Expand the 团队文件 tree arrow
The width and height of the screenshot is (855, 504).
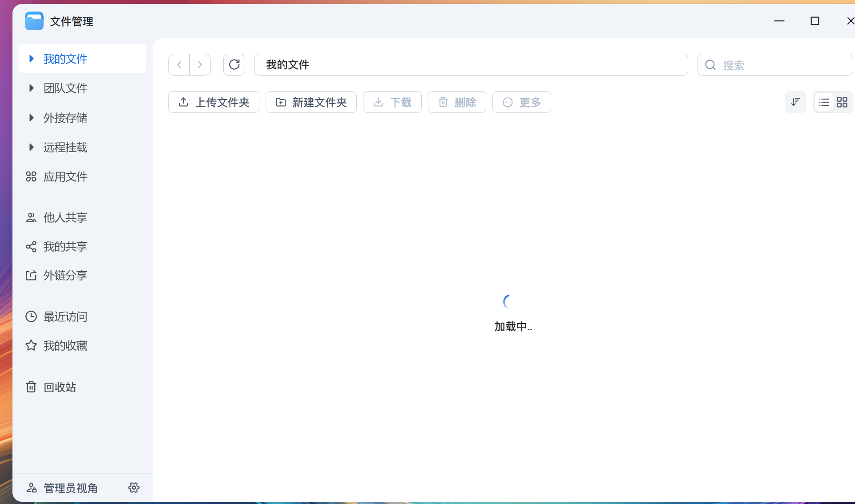point(31,88)
